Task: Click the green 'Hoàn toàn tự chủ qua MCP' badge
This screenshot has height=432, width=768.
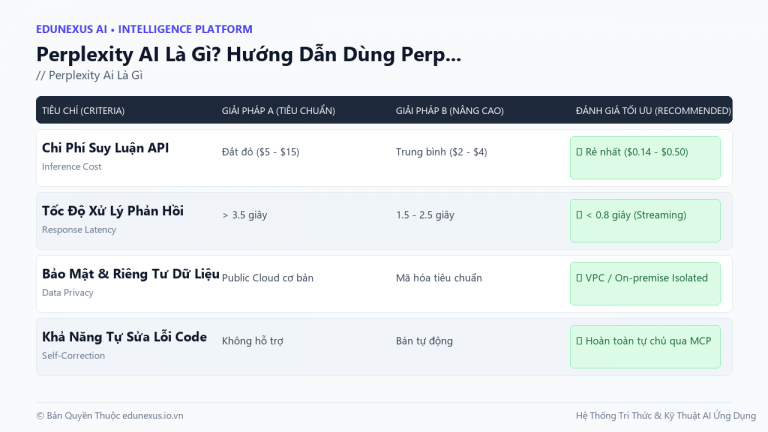Action: pos(645,347)
